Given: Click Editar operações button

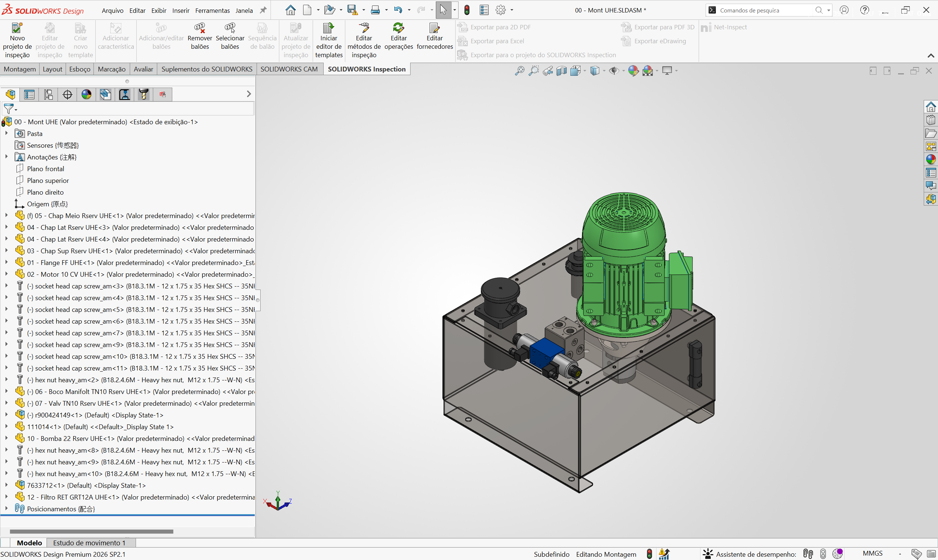Looking at the screenshot, I should pos(399,37).
